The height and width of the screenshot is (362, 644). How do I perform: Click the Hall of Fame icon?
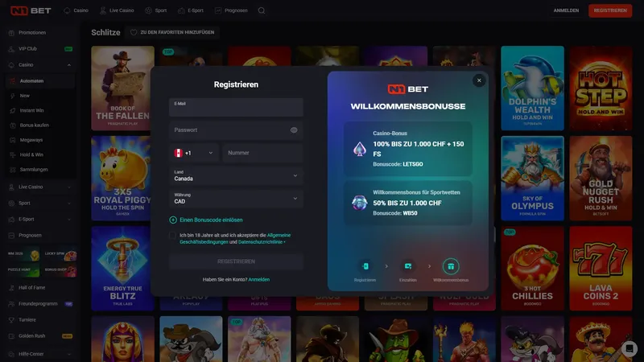pos(11,288)
